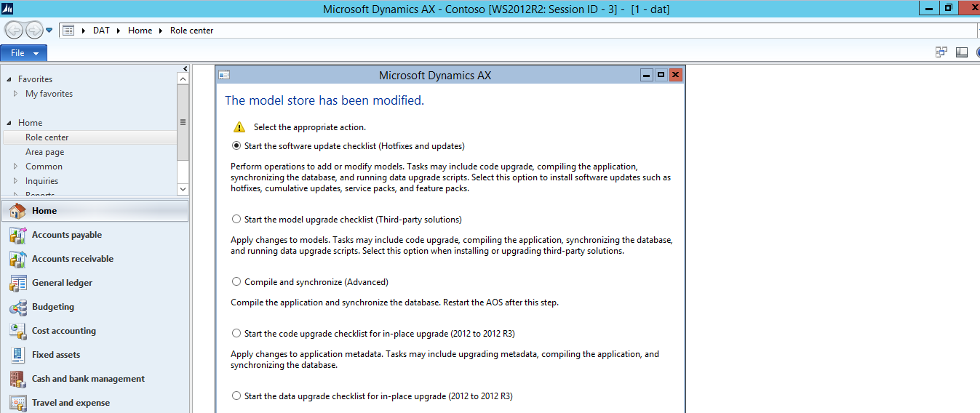This screenshot has height=413, width=980.
Task: Expand the arrow before DAT in the address bar
Action: 84,31
